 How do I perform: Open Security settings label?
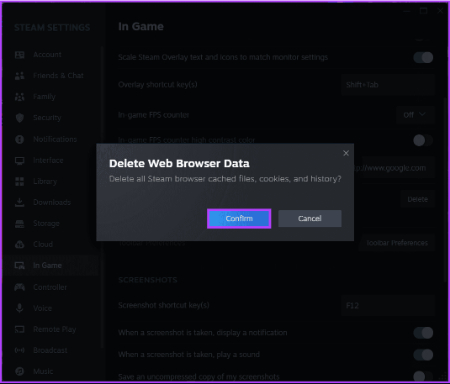[x=47, y=118]
